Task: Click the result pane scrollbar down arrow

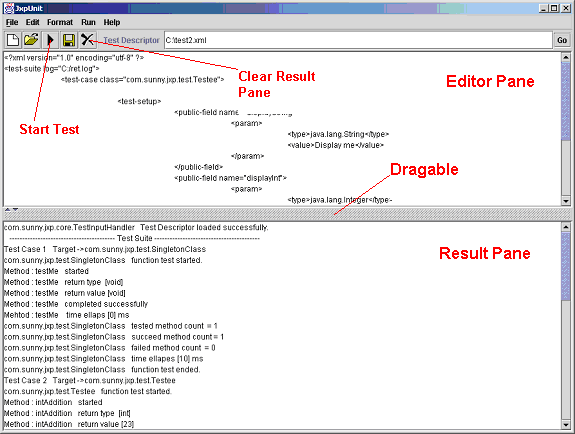Action: 566,425
